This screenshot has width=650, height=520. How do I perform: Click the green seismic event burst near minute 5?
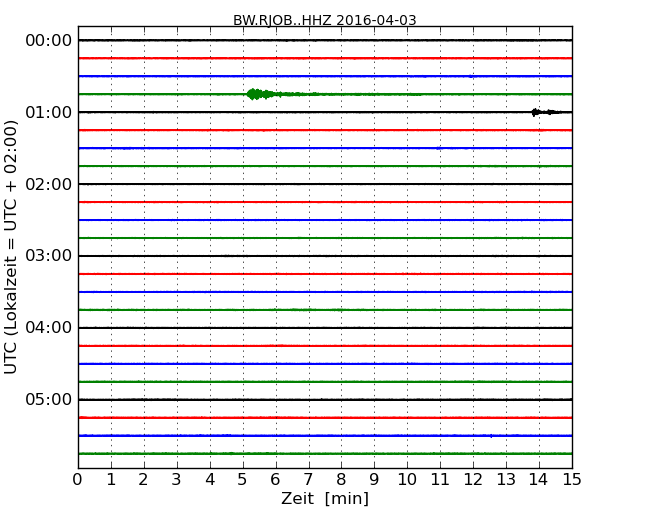tap(263, 94)
